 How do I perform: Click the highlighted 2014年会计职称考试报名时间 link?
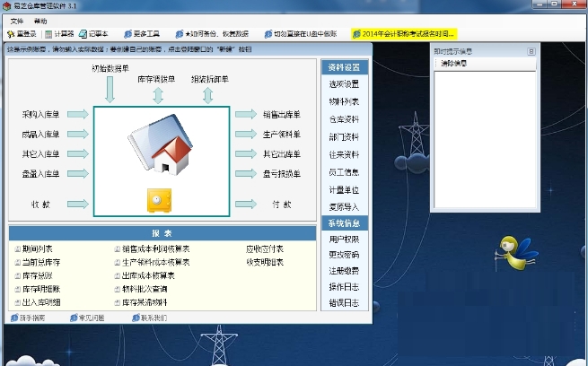pyautogui.click(x=404, y=34)
